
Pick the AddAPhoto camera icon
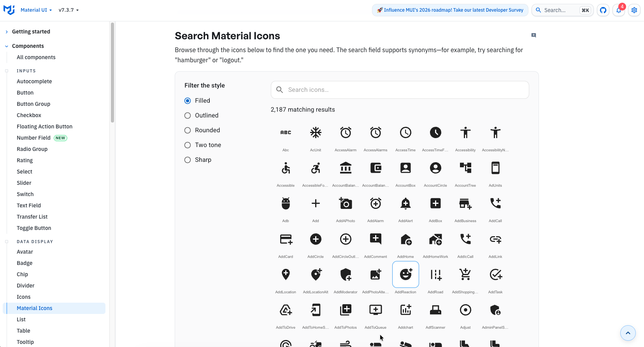pyautogui.click(x=346, y=203)
